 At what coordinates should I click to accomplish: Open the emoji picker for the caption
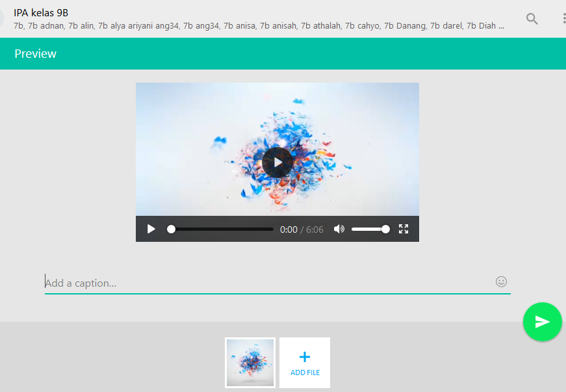501,282
